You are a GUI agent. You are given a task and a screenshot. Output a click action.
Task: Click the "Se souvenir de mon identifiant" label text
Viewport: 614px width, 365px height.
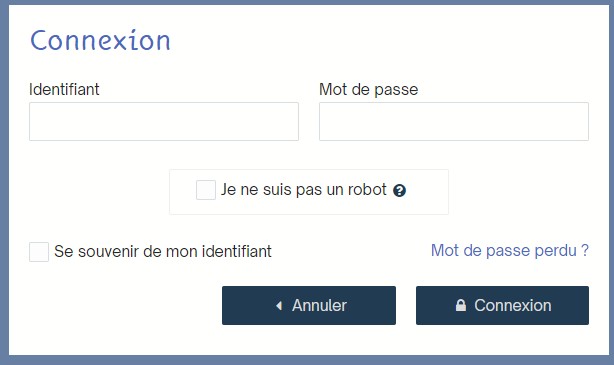point(163,251)
